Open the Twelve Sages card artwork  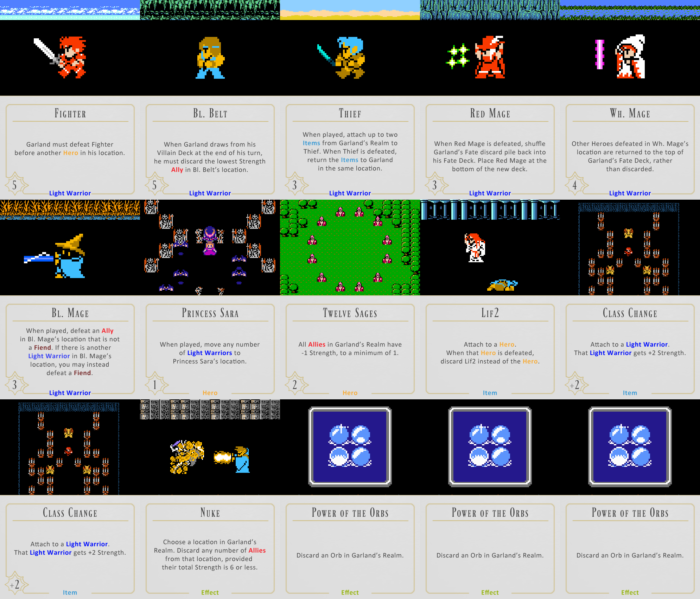(x=350, y=247)
